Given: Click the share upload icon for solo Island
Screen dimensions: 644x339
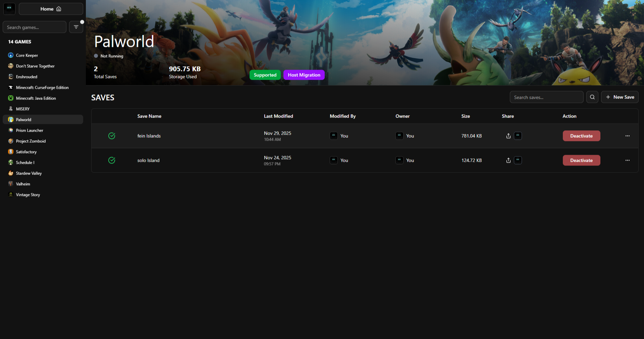Looking at the screenshot, I should (508, 160).
